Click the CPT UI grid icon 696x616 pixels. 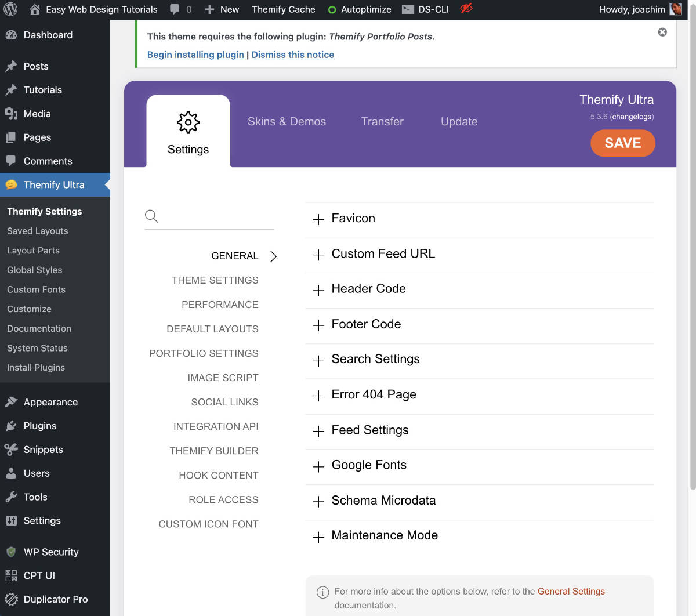click(11, 575)
